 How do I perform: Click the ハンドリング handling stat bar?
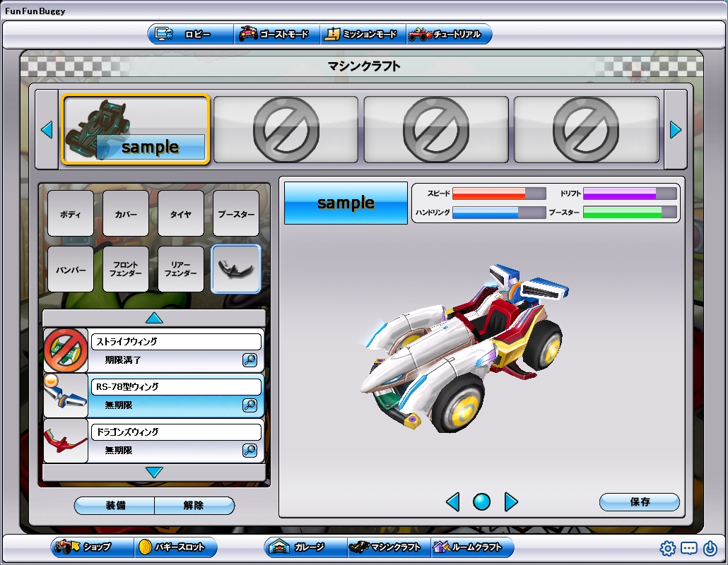pos(499,213)
